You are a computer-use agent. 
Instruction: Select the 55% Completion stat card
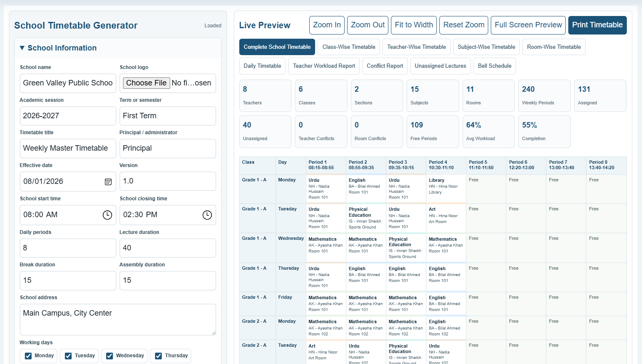coord(544,132)
